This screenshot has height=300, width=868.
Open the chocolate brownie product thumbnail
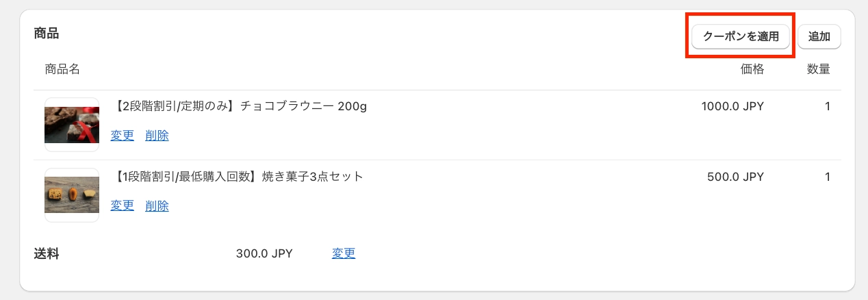point(72,125)
